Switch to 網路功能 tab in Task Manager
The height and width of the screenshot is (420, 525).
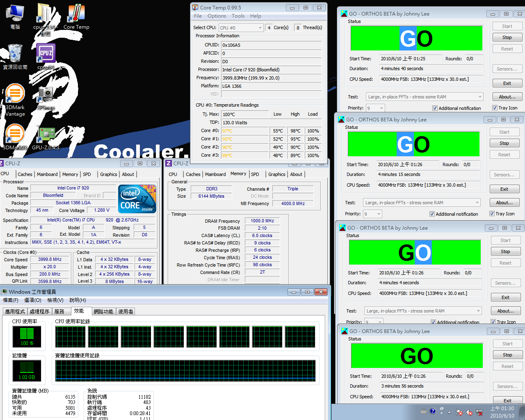[104, 312]
